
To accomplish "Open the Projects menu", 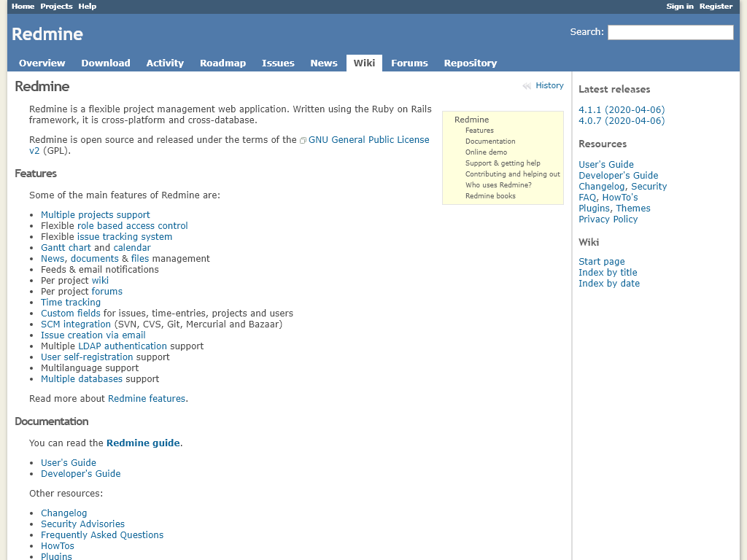I will tap(56, 6).
